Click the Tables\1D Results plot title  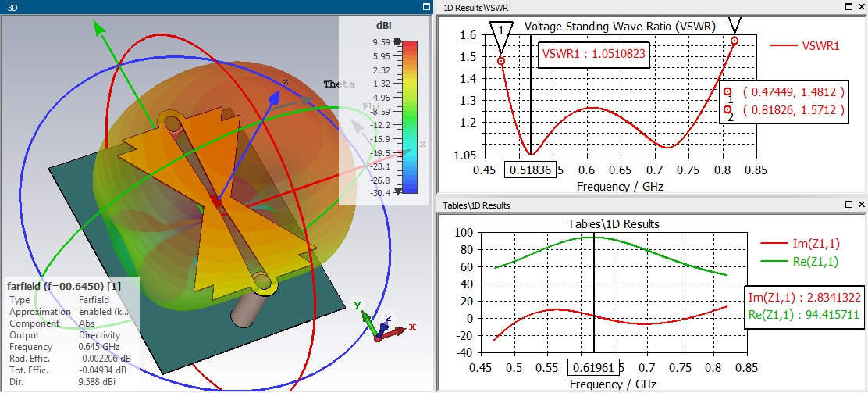[614, 224]
